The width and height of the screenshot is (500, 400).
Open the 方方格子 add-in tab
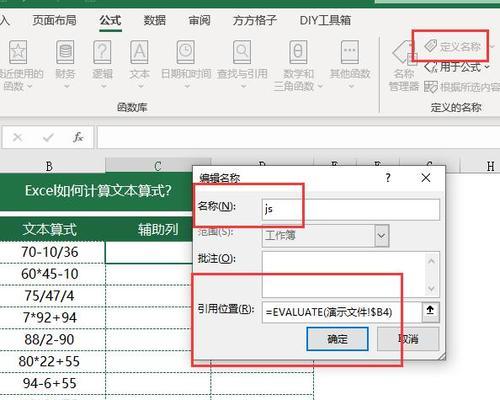(255, 20)
